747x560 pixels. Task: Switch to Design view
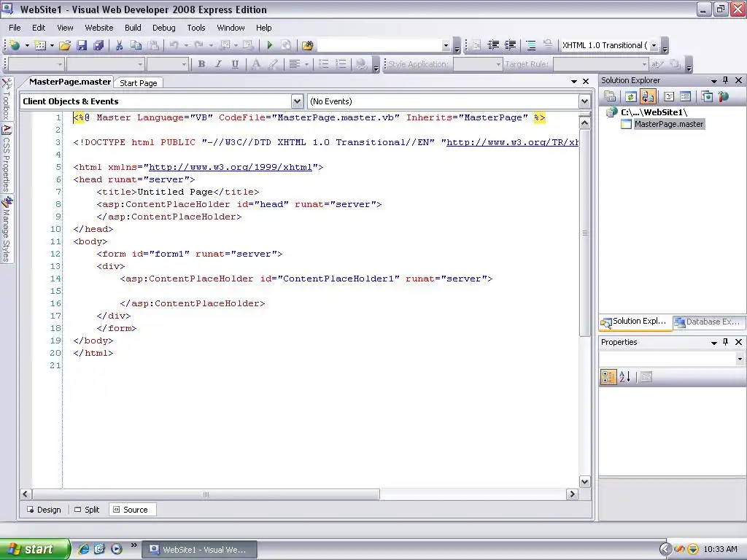pos(44,510)
